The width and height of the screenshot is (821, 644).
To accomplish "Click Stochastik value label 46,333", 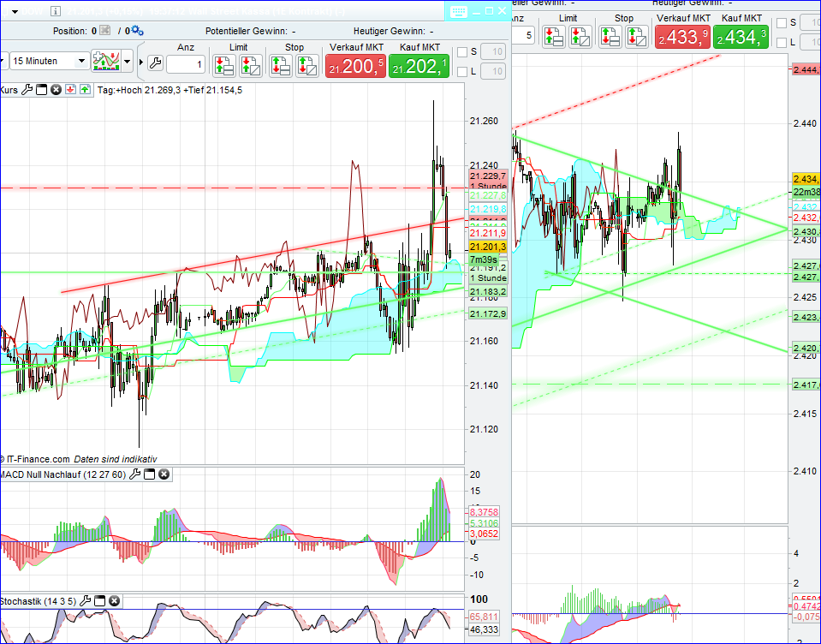I will (x=484, y=629).
